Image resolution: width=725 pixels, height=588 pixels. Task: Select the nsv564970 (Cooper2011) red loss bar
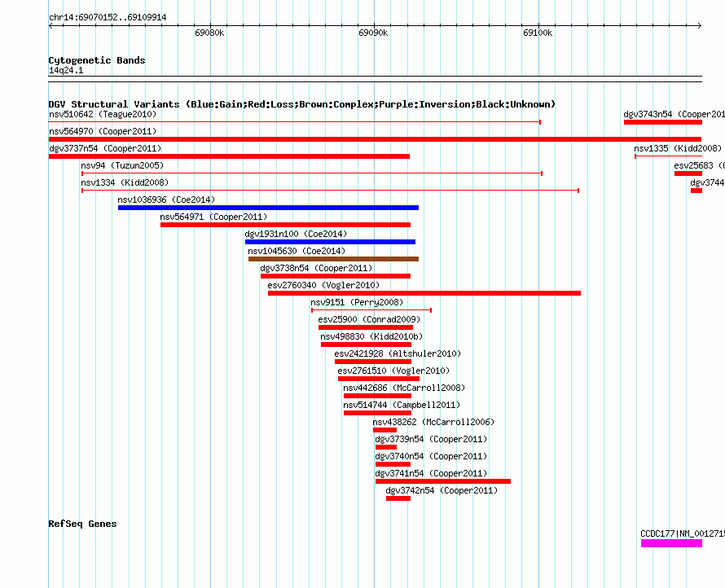(375, 139)
